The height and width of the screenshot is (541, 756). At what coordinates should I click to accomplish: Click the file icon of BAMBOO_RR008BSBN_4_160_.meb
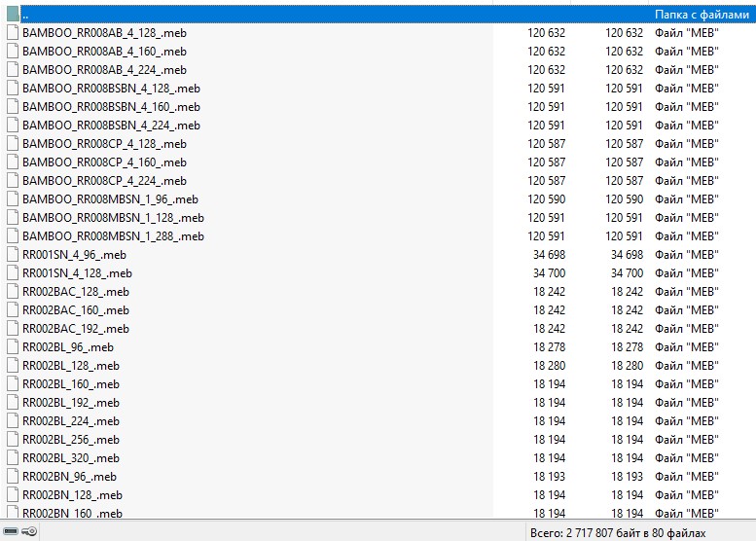[x=13, y=107]
